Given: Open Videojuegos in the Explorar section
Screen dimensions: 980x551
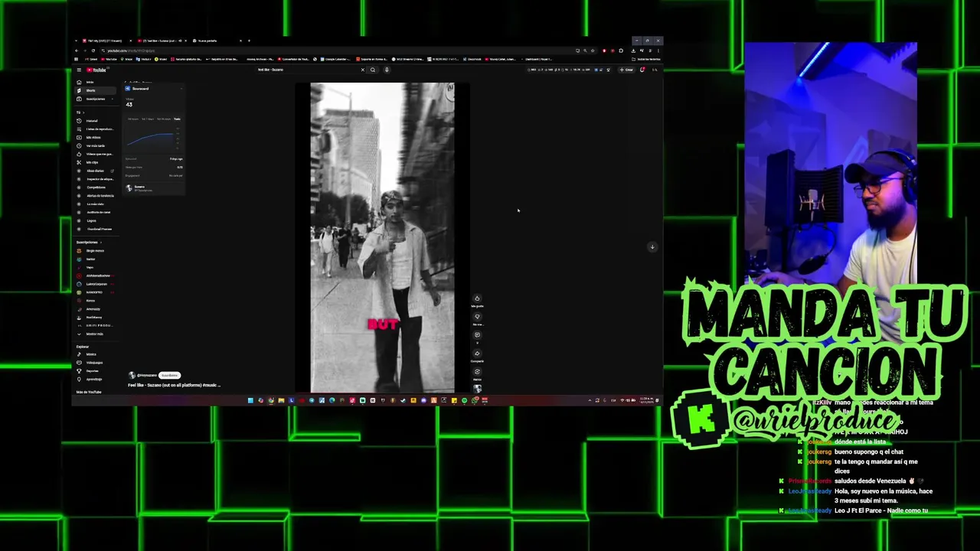Looking at the screenshot, I should pos(95,363).
